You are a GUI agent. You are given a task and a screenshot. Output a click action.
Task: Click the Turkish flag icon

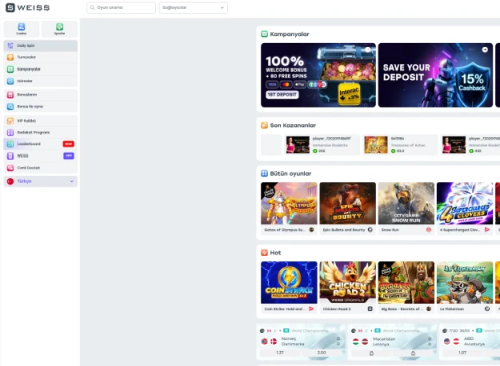10,181
